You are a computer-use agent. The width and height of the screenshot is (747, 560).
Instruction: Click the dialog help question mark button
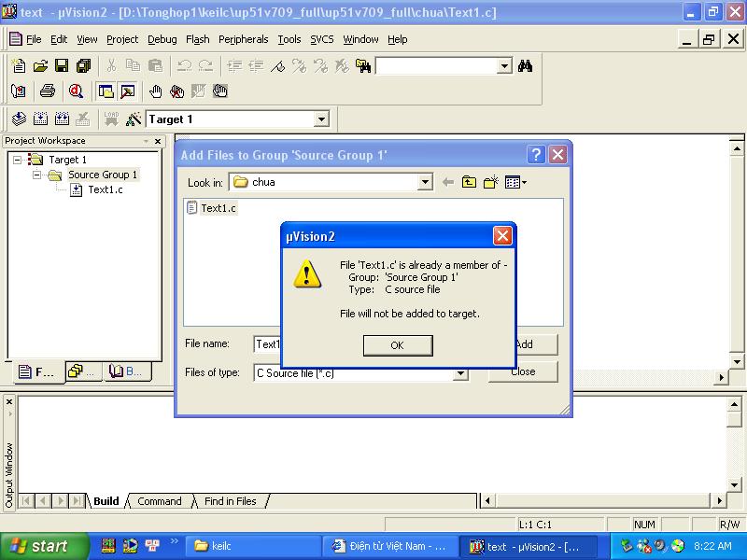point(536,155)
